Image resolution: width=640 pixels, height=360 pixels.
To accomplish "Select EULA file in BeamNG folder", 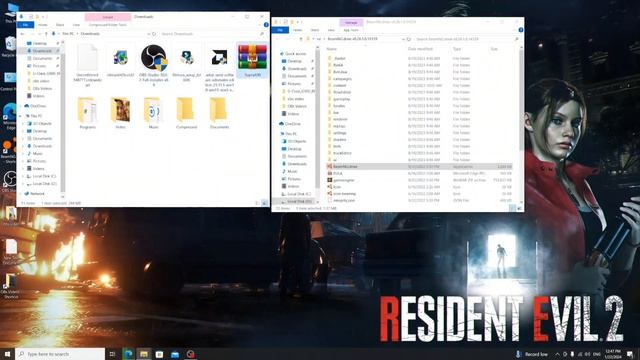I will 419,173.
